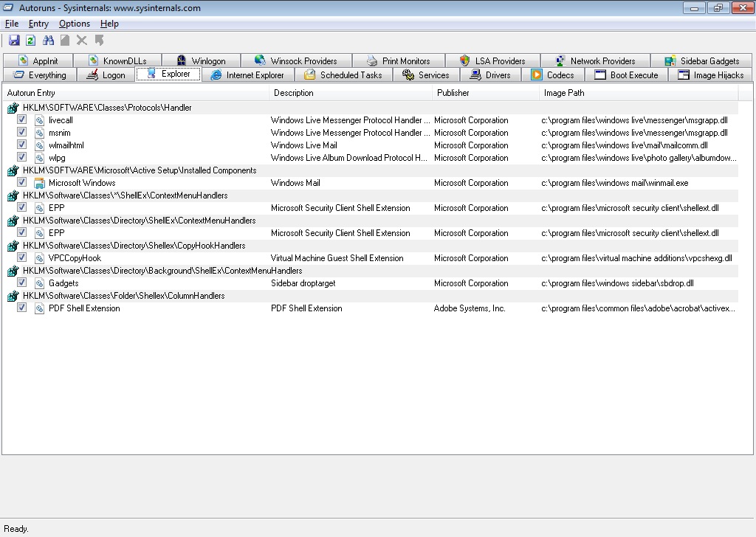Switch to the KnownDLLs tab
The image size is (756, 537).
click(x=117, y=60)
